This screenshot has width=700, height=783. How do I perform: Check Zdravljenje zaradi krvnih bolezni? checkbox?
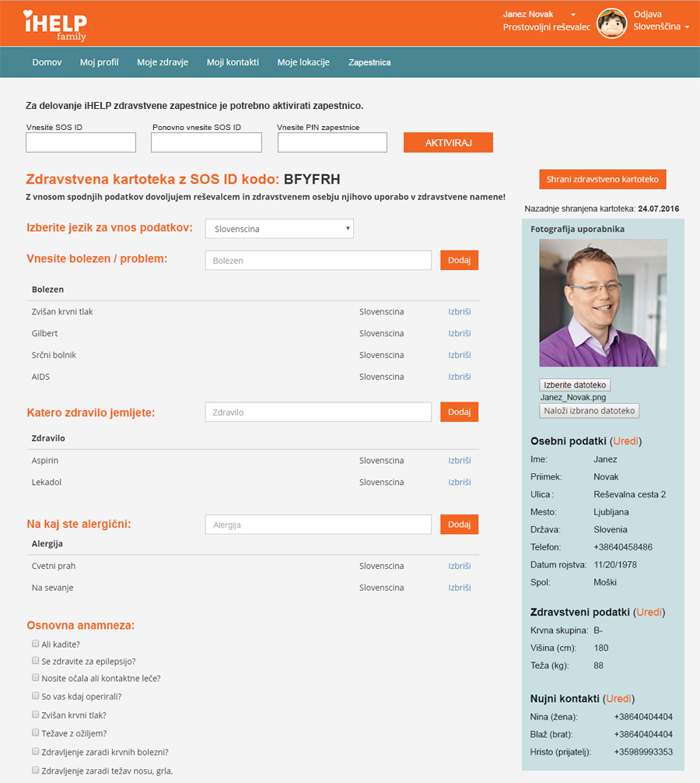click(x=36, y=751)
